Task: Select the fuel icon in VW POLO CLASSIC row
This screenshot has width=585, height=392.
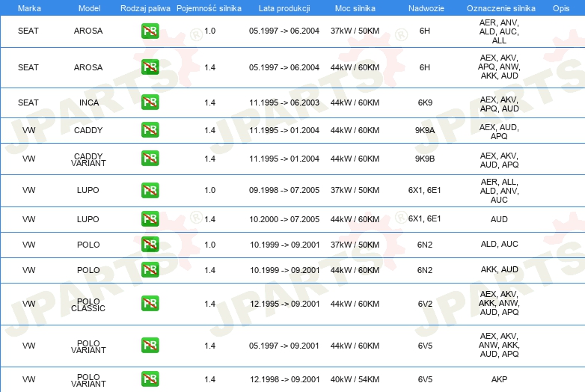Action: [x=150, y=304]
